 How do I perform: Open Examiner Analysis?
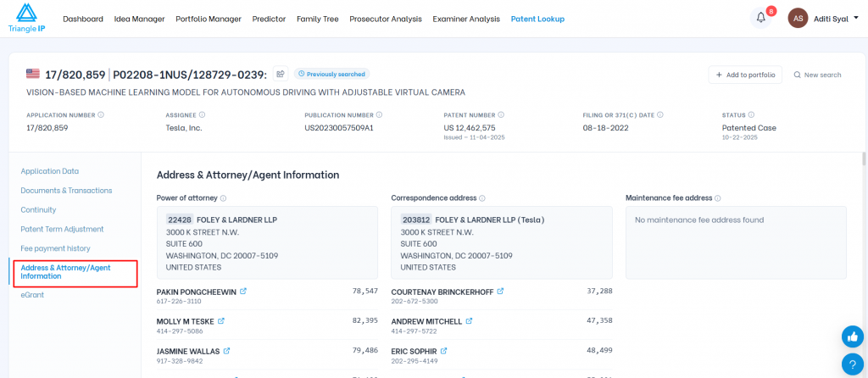click(466, 19)
